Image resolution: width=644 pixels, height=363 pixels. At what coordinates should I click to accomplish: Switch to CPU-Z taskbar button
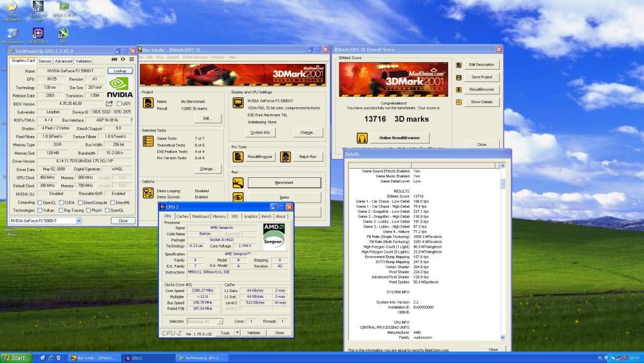point(149,358)
